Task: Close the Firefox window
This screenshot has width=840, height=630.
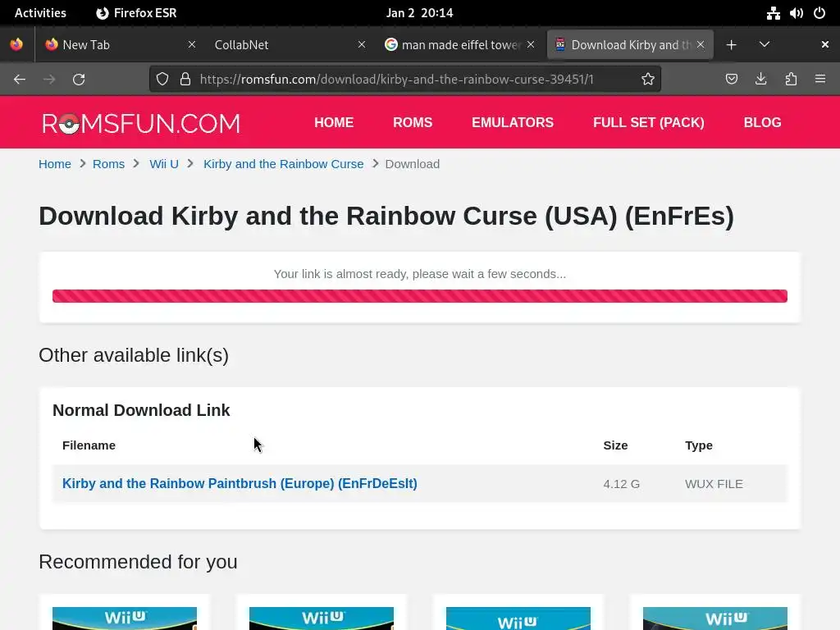Action: coord(825,44)
